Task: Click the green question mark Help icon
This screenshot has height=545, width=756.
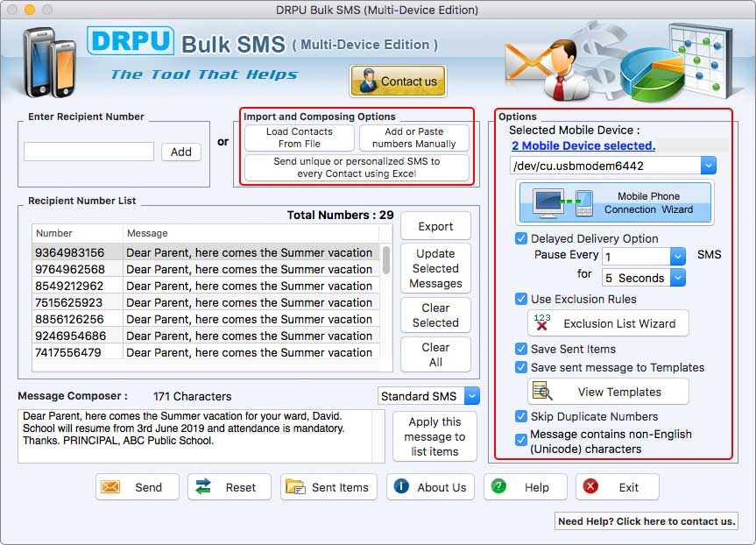Action: [x=498, y=486]
